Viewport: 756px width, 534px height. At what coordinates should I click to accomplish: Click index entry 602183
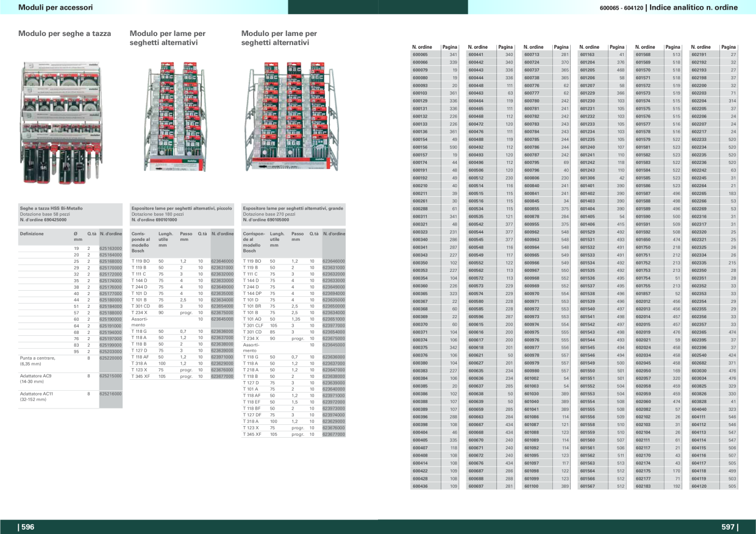point(643,486)
